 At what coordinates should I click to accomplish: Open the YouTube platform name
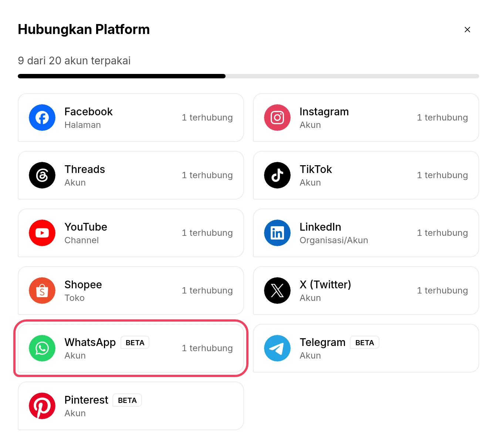[x=86, y=227]
